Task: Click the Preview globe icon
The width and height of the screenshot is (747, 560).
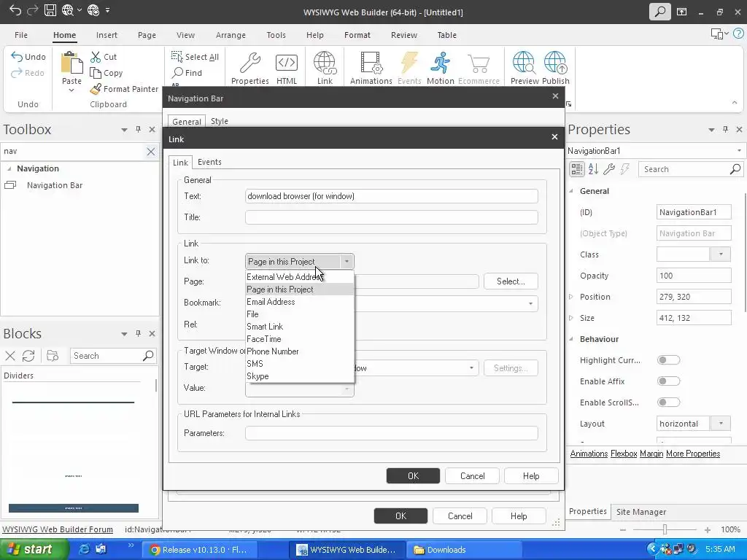Action: tap(524, 63)
